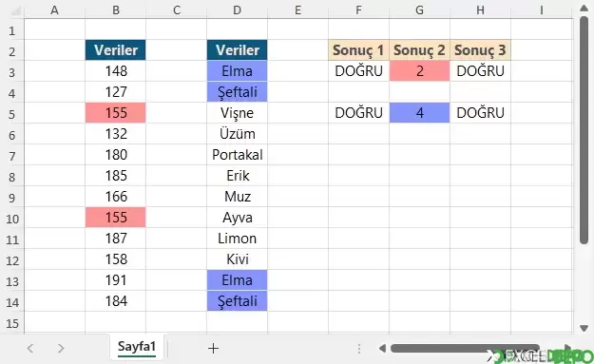Select the cell with Portakal
594x364 pixels.
[238, 155]
